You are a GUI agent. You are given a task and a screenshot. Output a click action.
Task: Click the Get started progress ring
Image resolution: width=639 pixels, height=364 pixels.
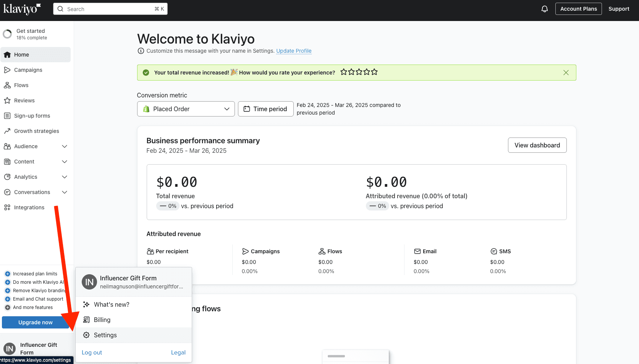(x=7, y=34)
